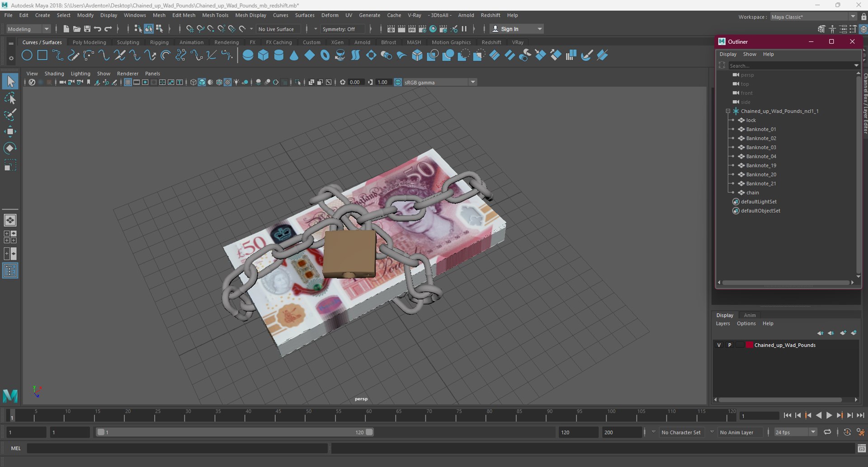Click the Save Scene icon
This screenshot has height=467, width=868.
(87, 29)
